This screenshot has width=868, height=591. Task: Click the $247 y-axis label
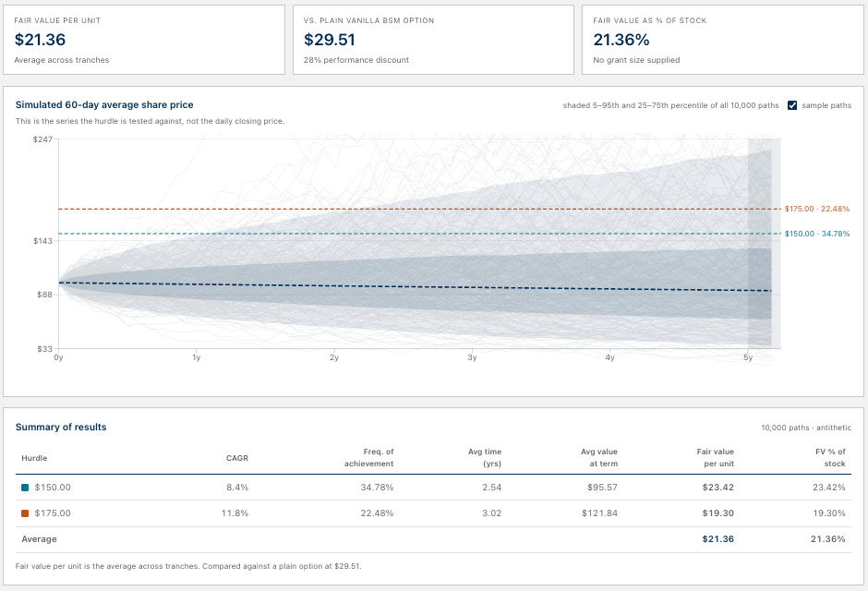(42, 139)
